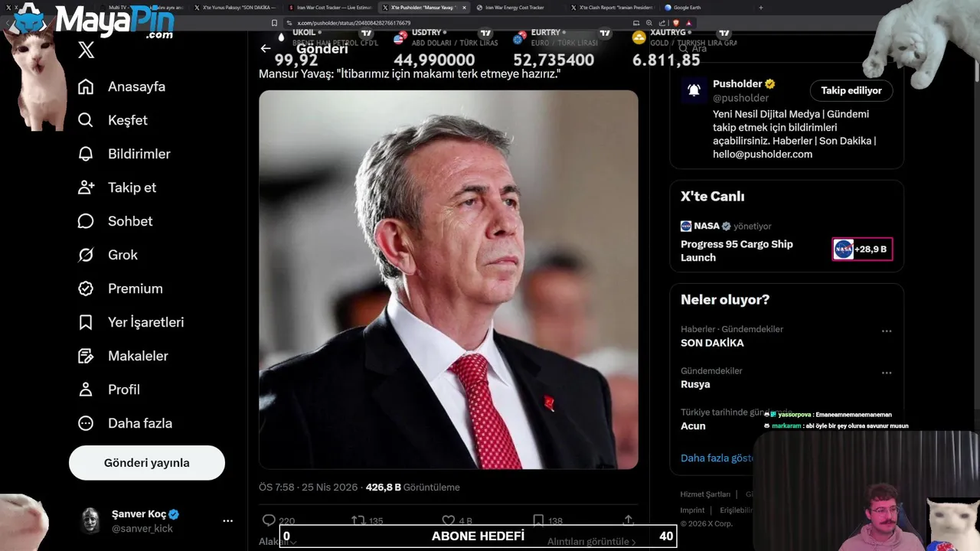The width and height of the screenshot is (980, 551).
Task: Open the Acun trending topic
Action: click(693, 426)
